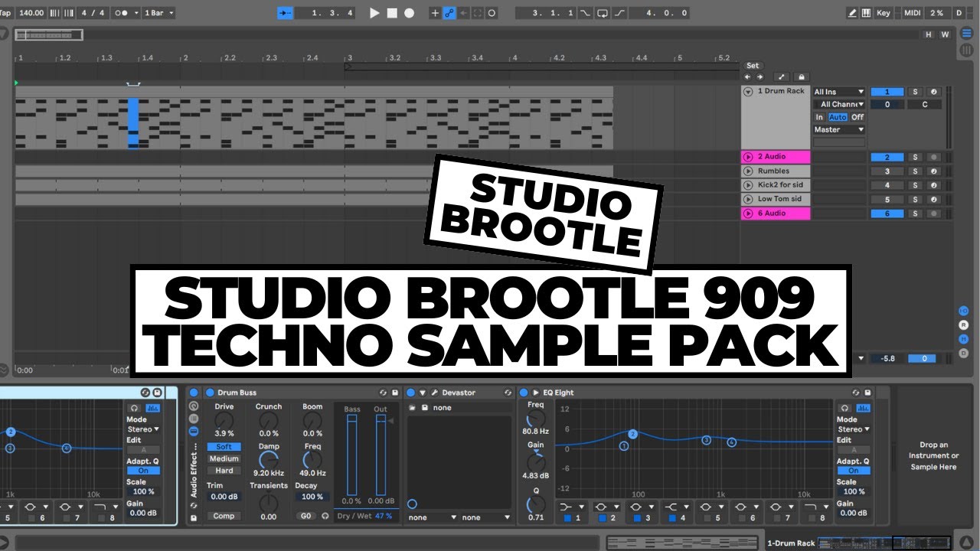Click the MIDI arrangement overdub plus icon
The width and height of the screenshot is (980, 551).
tap(435, 13)
